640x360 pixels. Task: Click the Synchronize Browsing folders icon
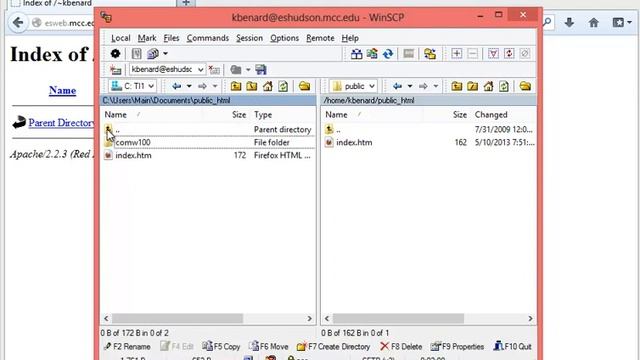click(430, 53)
